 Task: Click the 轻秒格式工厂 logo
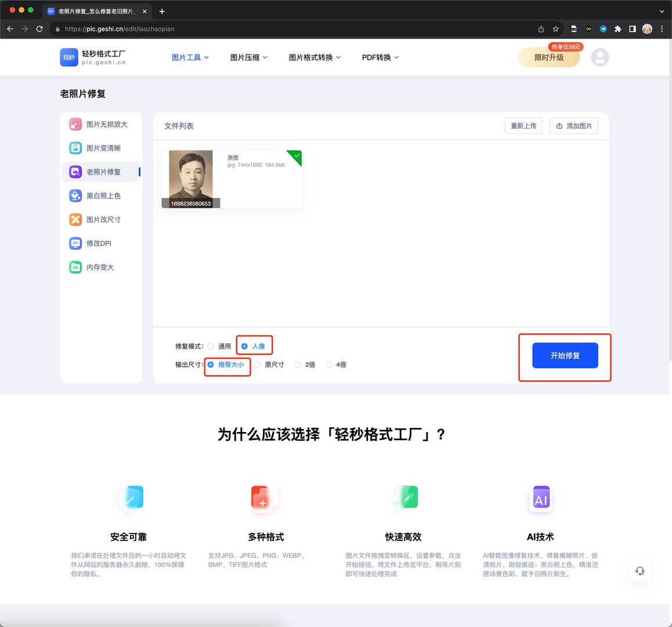click(x=93, y=57)
